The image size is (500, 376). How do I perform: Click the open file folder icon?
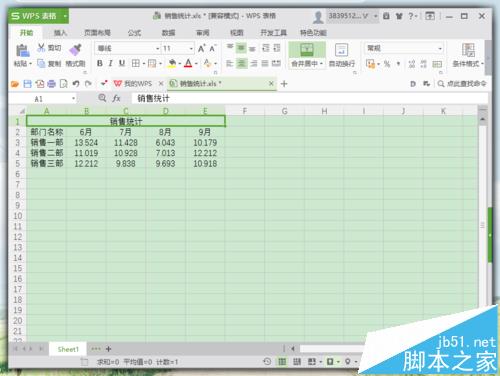point(15,84)
